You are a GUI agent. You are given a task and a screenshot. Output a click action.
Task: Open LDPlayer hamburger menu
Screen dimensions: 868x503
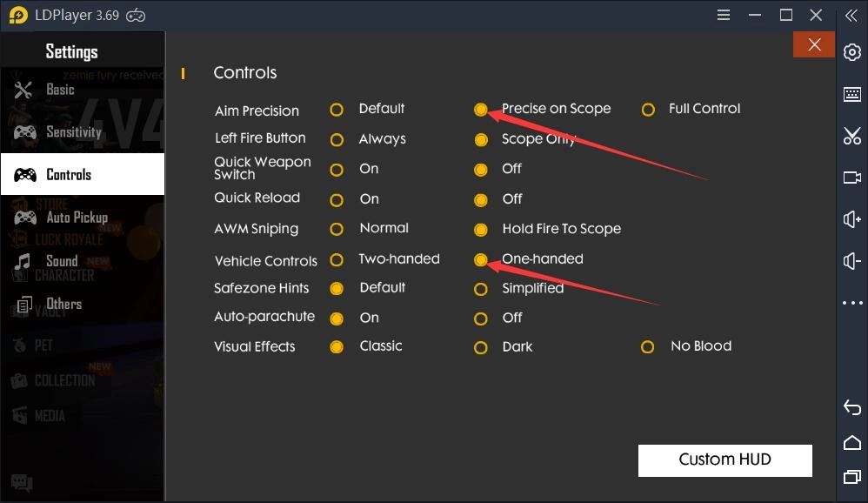pyautogui.click(x=724, y=16)
